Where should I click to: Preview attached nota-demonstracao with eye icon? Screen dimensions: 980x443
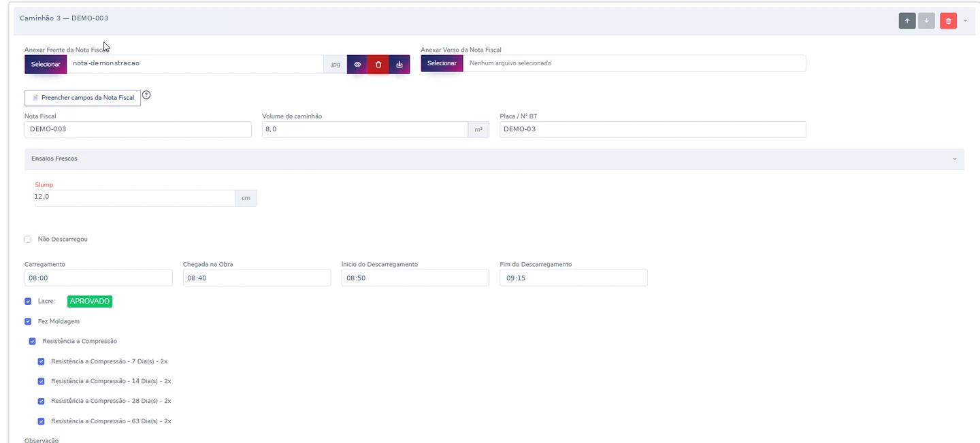click(357, 64)
